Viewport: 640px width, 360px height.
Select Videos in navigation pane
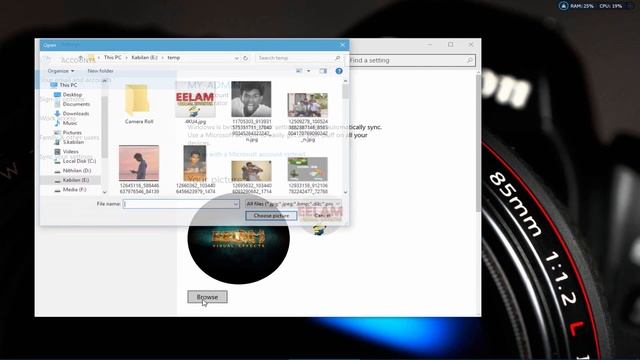(67, 151)
